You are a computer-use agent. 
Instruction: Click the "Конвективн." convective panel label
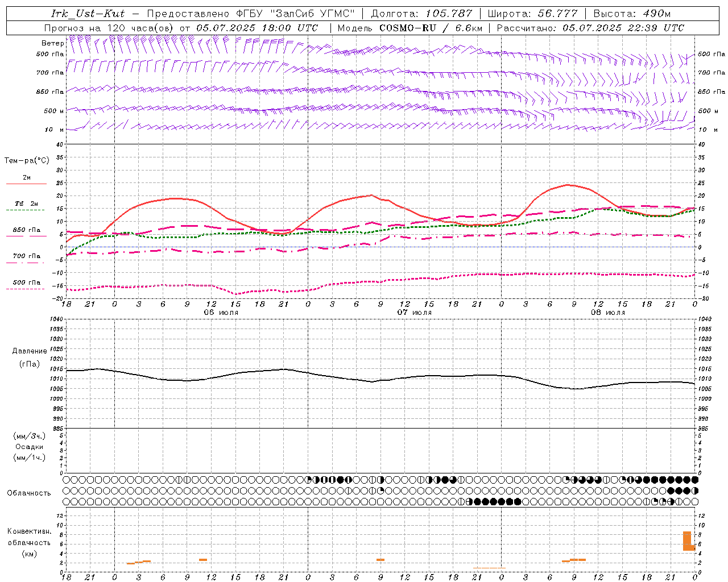pyautogui.click(x=29, y=531)
